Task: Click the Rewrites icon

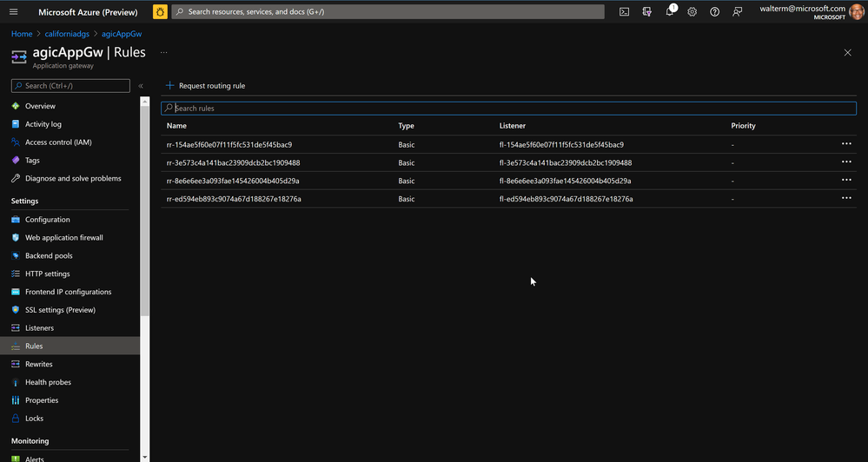Action: [16, 364]
